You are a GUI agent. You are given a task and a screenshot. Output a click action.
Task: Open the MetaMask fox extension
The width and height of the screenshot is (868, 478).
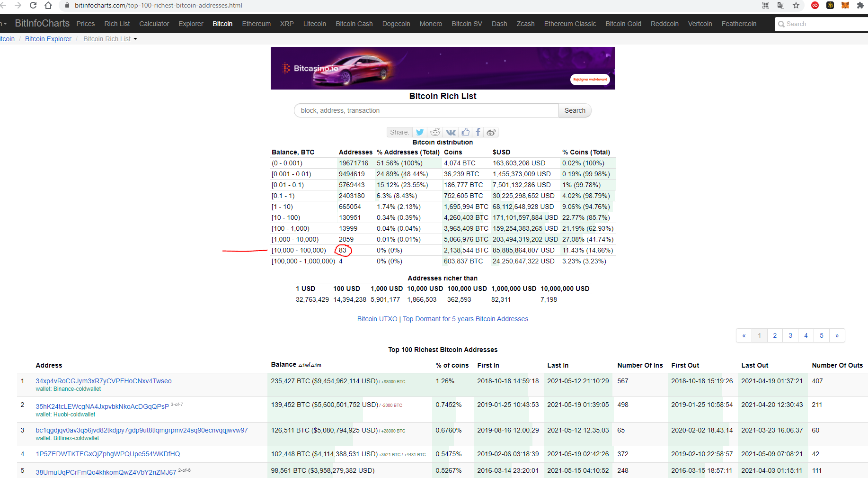tap(845, 5)
